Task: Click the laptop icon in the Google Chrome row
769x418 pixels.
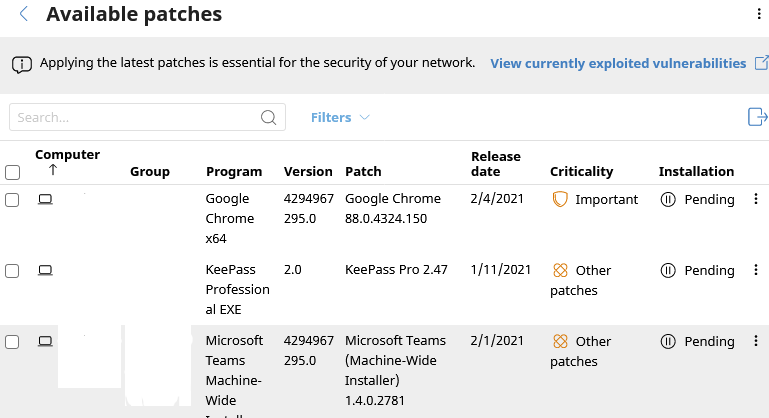Action: click(45, 199)
